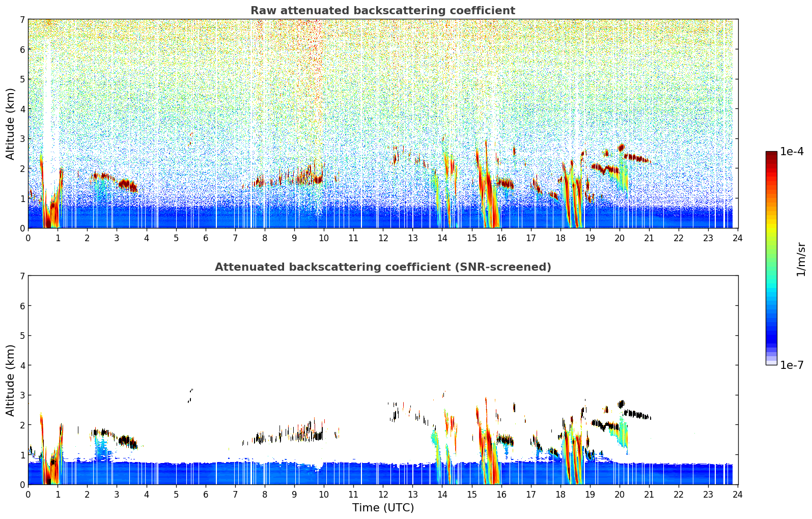This screenshot has height=519, width=812.
Task: Click the top plot's 'Altitude (km)' label
Action: click(x=11, y=124)
